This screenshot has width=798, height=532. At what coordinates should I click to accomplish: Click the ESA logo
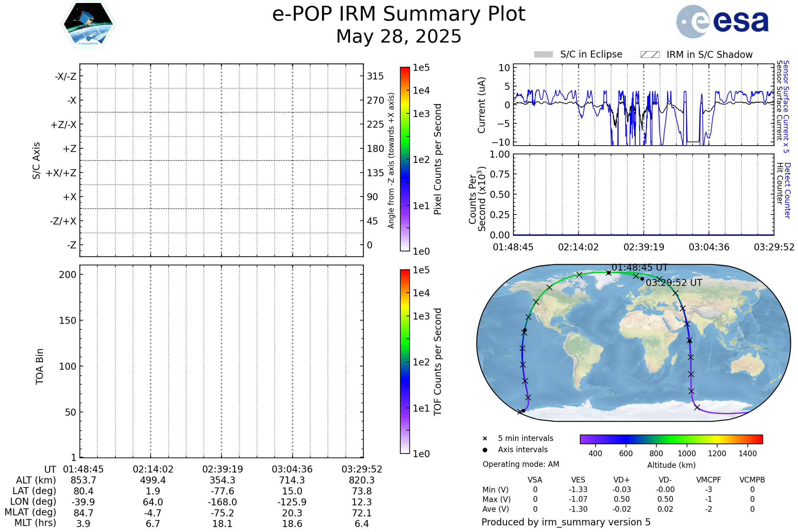pyautogui.click(x=722, y=22)
